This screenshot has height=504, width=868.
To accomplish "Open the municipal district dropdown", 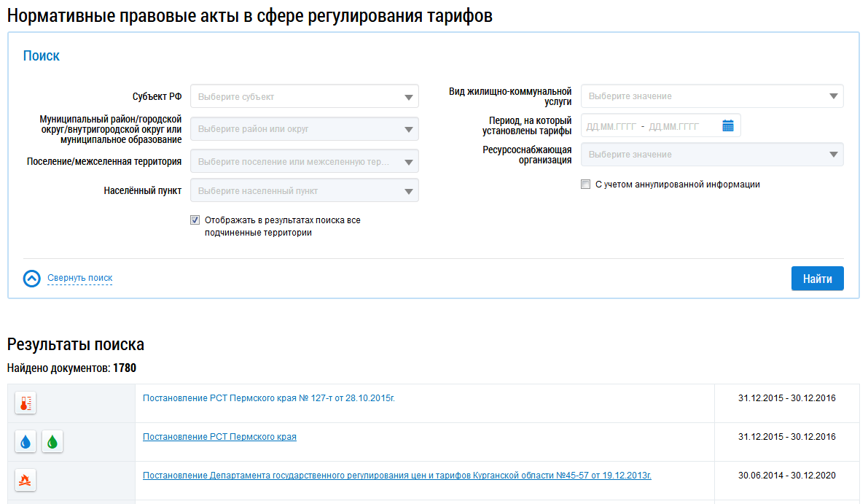I will 305,129.
